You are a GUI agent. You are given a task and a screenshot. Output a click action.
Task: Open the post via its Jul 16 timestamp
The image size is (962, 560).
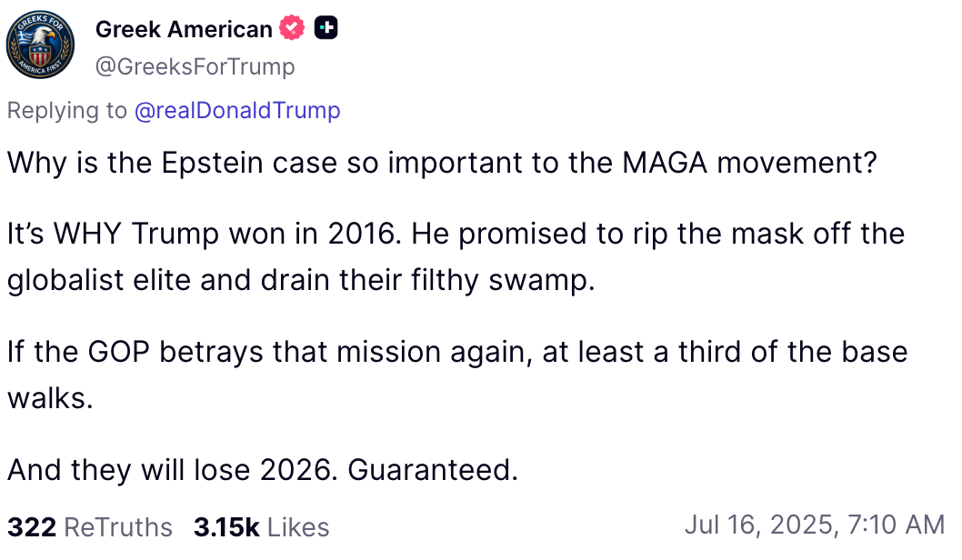tap(813, 525)
